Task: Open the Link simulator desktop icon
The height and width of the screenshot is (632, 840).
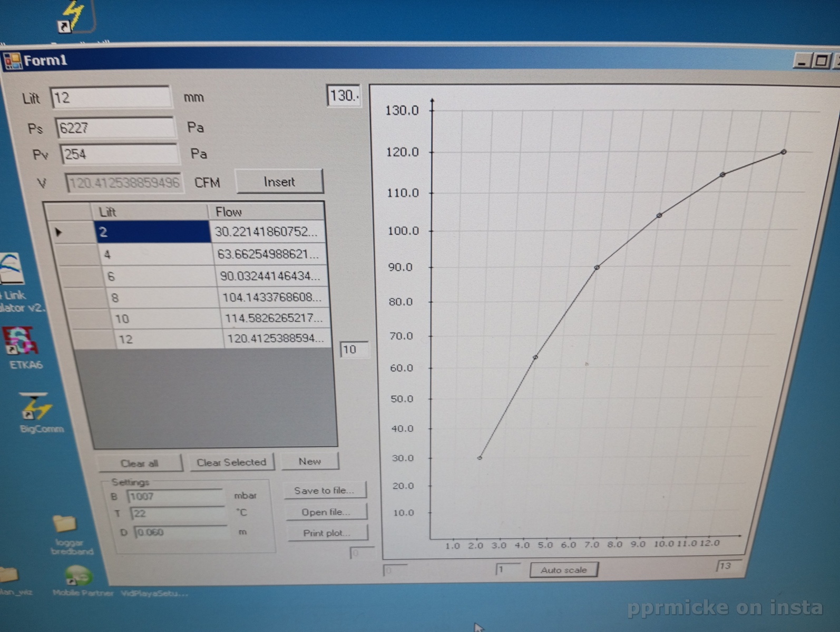Action: pos(12,270)
